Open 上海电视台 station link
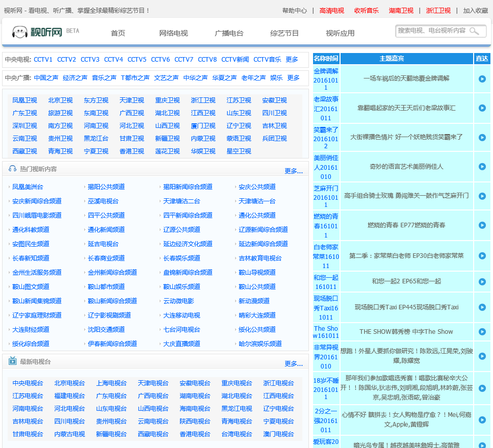 click(x=111, y=383)
